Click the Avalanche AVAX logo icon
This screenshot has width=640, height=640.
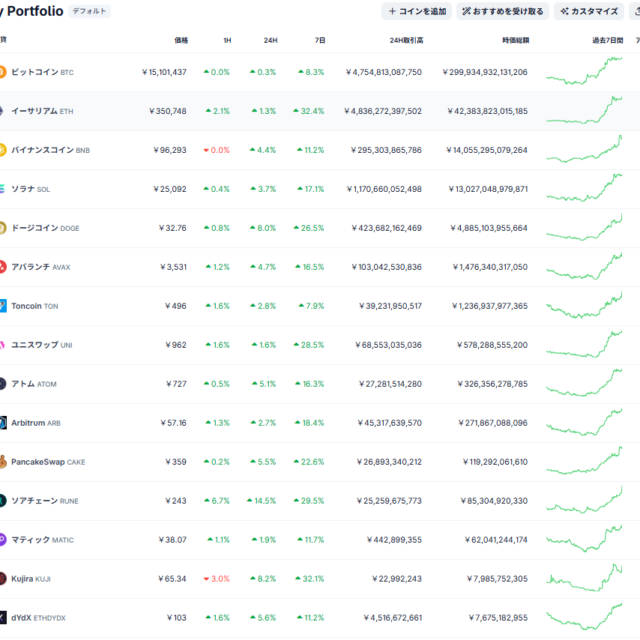(2, 267)
